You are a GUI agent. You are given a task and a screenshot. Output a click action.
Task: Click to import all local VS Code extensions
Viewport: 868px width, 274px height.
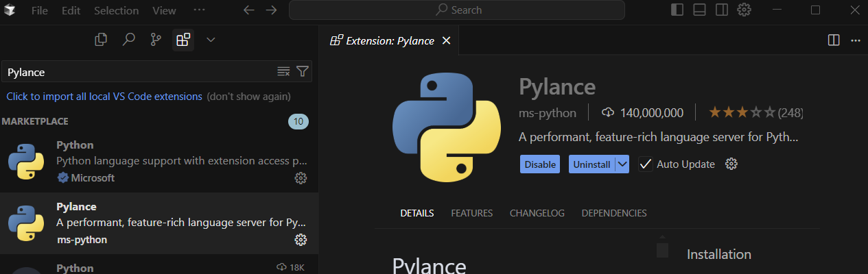coord(104,97)
